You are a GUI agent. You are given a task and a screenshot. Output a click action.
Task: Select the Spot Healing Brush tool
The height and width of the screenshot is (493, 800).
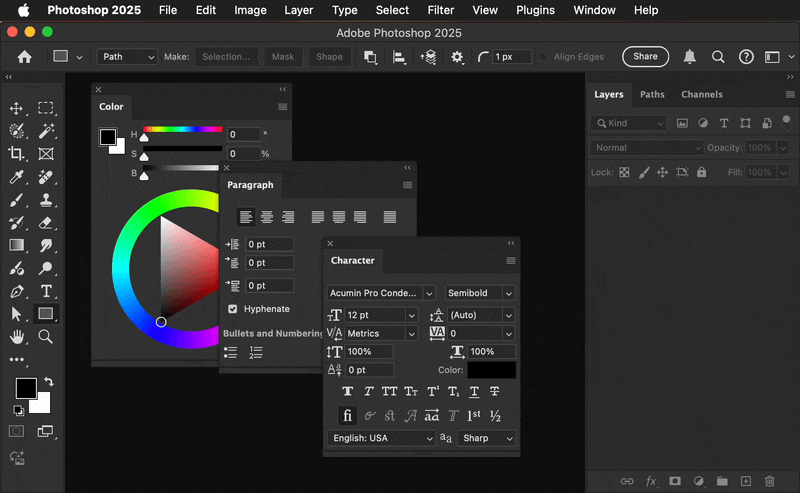coord(45,177)
